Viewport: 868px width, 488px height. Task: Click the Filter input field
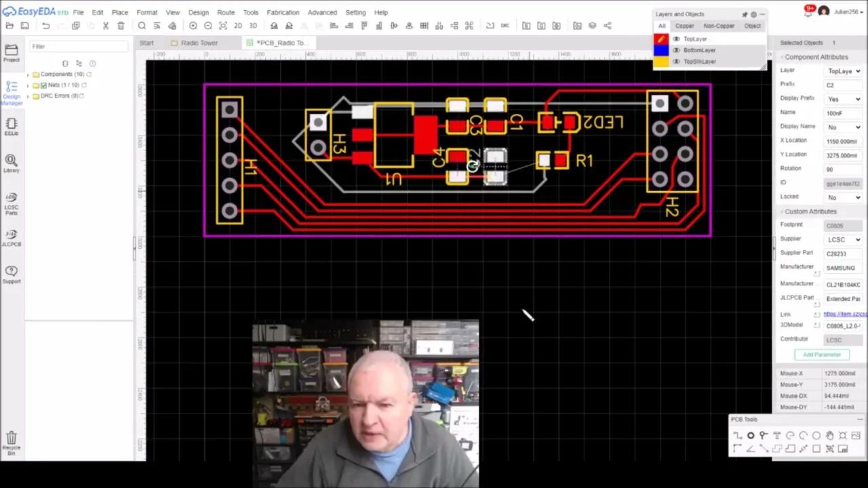[x=79, y=47]
